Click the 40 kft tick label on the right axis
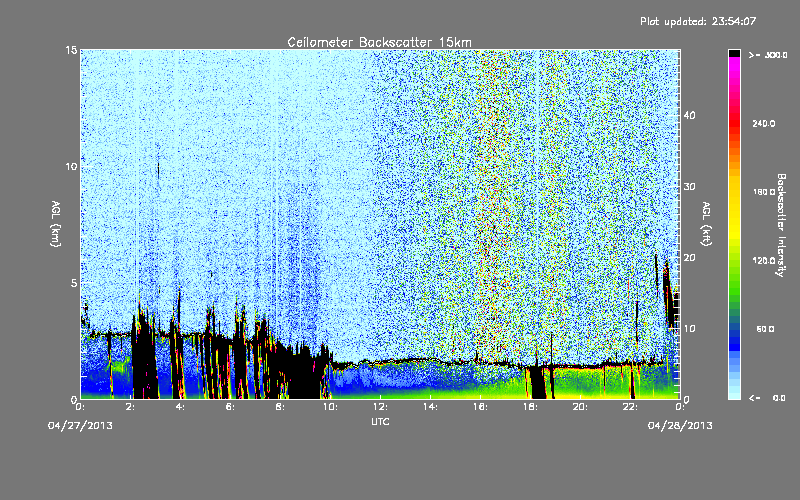 [689, 115]
